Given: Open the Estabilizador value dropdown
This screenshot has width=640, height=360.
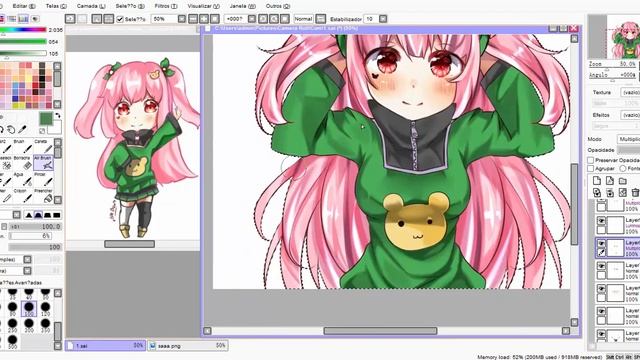Looking at the screenshot, I should (383, 19).
